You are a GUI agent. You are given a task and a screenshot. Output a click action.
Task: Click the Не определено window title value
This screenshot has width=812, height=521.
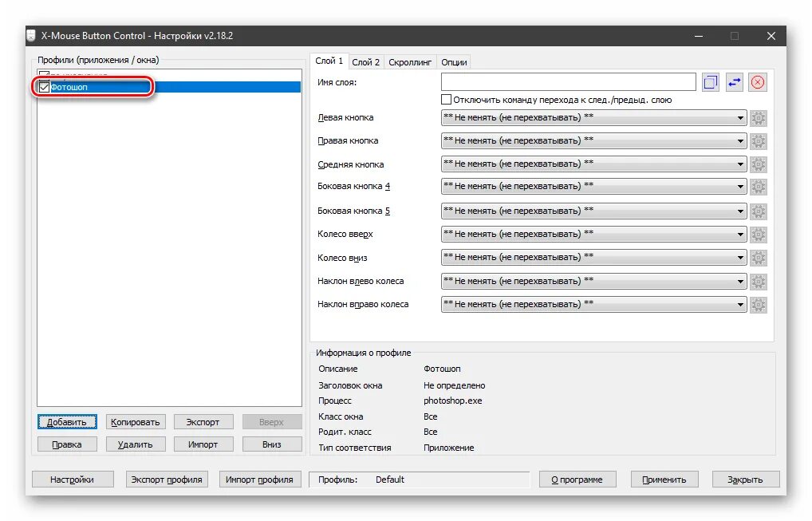point(454,385)
